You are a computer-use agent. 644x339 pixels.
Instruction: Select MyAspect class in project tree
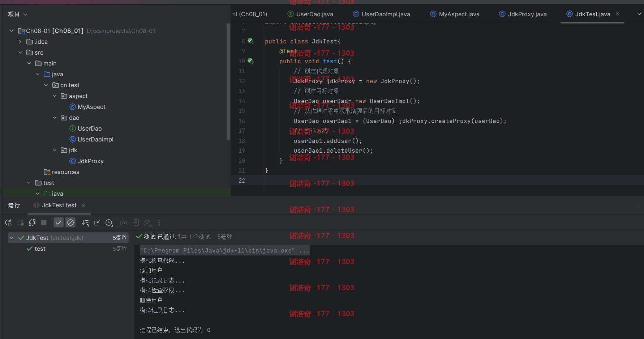pyautogui.click(x=91, y=107)
